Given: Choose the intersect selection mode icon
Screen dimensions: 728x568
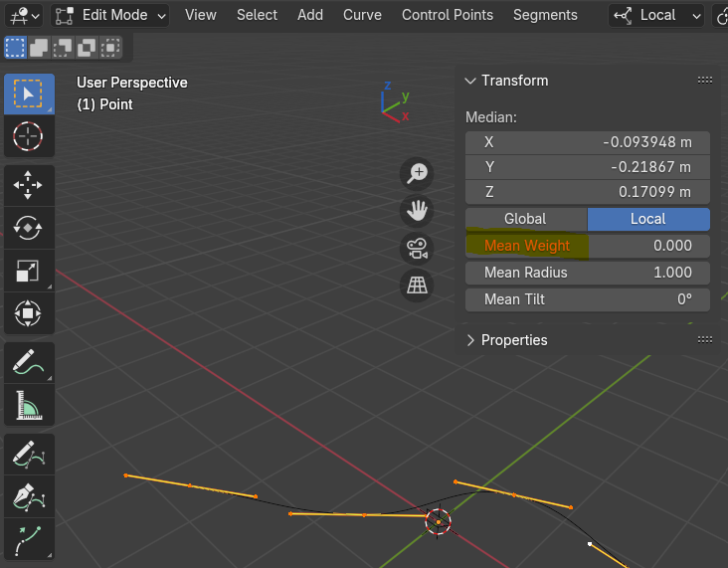Looking at the screenshot, I should point(110,48).
